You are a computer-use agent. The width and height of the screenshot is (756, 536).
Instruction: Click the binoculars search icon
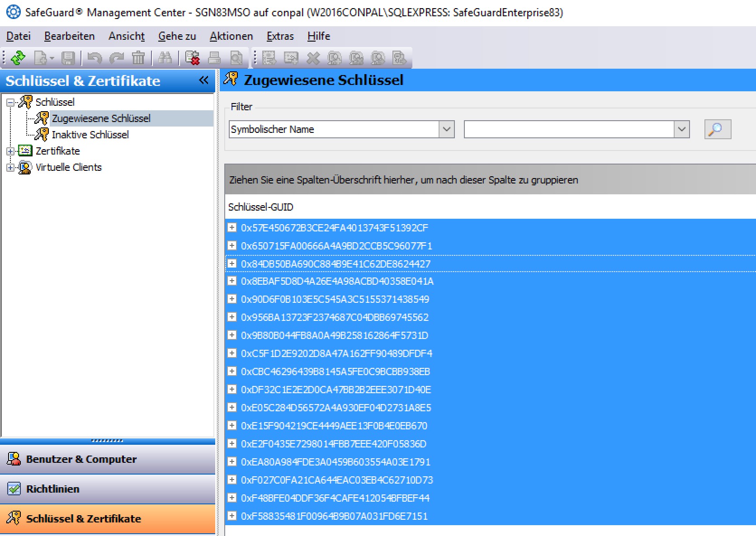tap(165, 58)
